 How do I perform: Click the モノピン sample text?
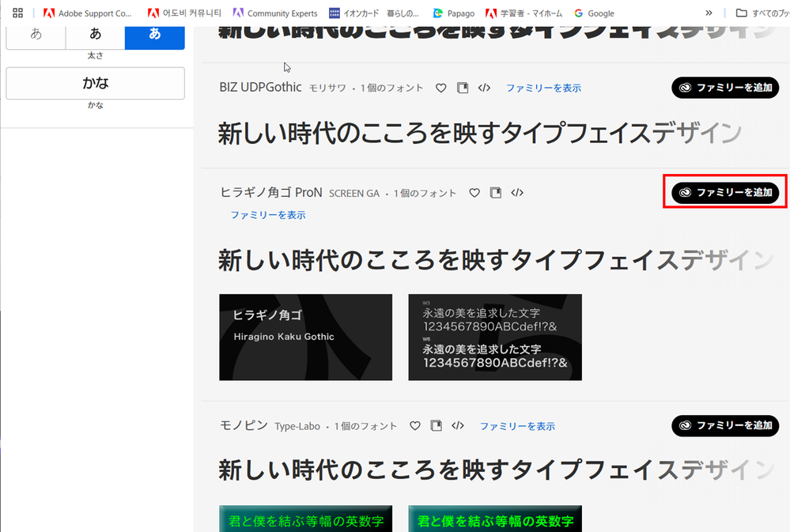(496, 470)
